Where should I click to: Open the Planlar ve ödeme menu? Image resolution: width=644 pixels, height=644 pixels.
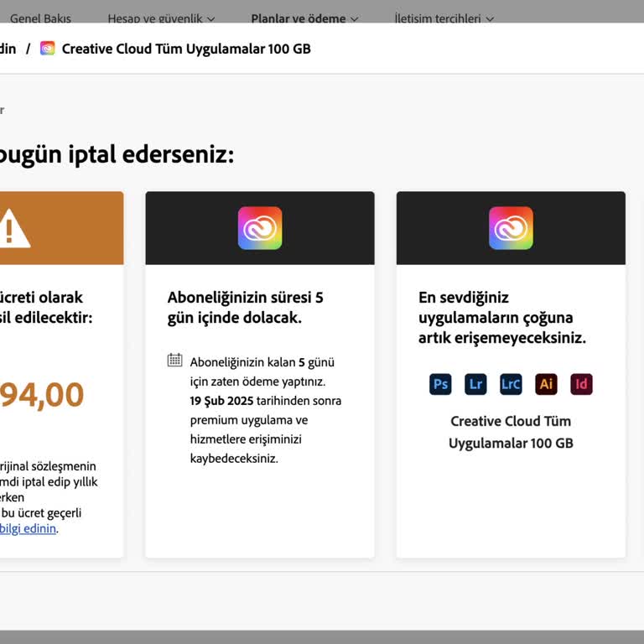pos(304,19)
